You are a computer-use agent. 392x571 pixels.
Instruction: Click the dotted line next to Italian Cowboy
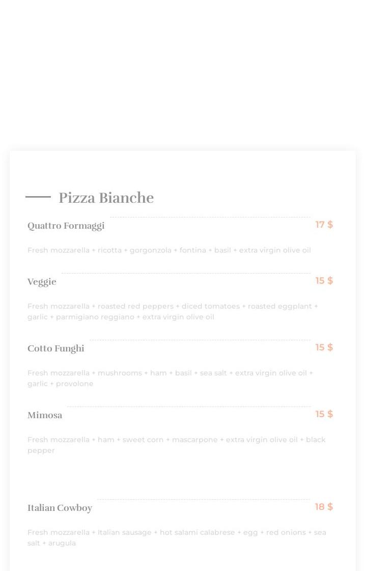coord(204,500)
